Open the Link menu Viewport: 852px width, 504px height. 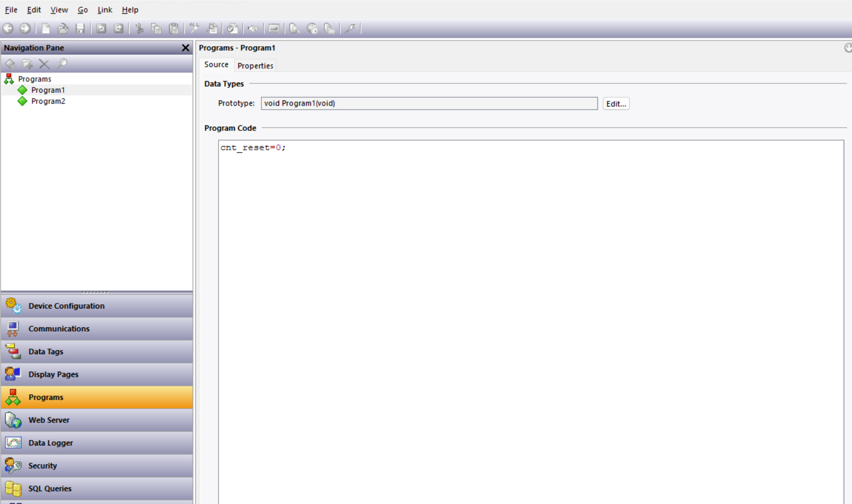point(105,10)
